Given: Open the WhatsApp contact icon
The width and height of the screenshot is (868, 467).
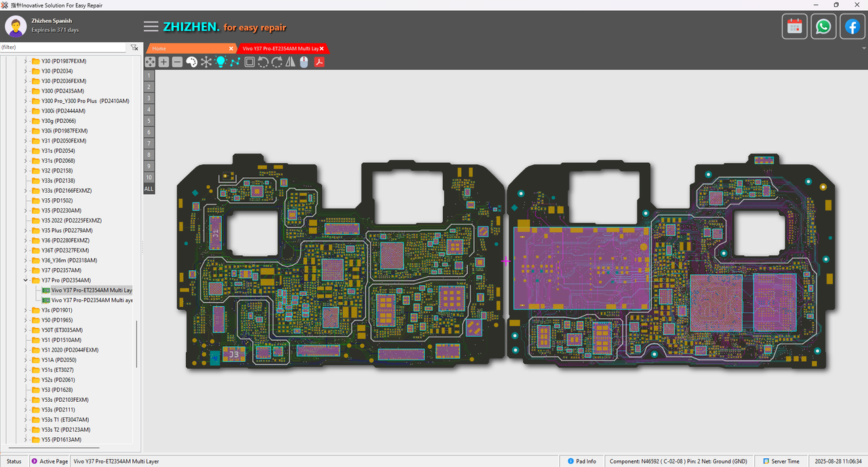Looking at the screenshot, I should click(x=823, y=26).
